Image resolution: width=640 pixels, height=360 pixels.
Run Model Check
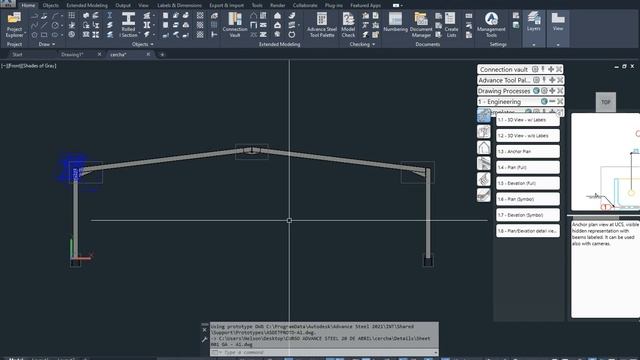point(348,25)
